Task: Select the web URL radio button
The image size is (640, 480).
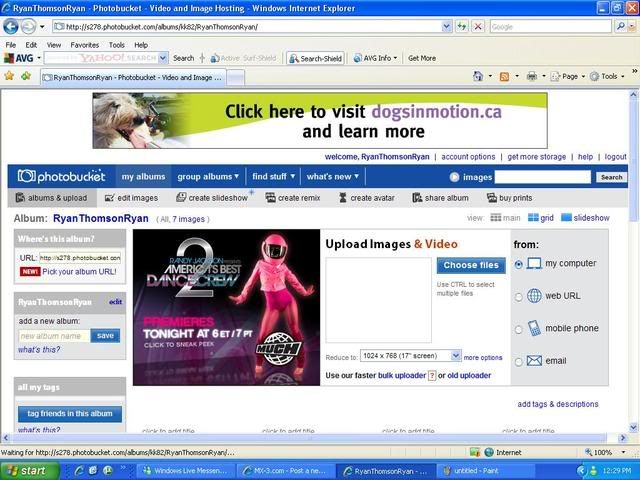Action: [518, 297]
